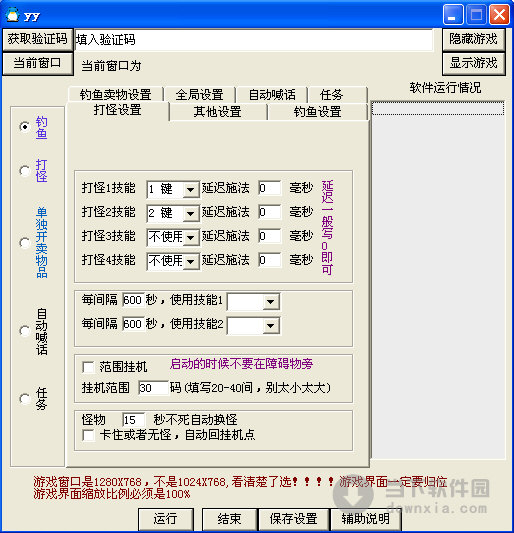Image resolution: width=514 pixels, height=533 pixels.
Task: Expand the 打怪3技能 dropdown
Action: click(x=191, y=237)
